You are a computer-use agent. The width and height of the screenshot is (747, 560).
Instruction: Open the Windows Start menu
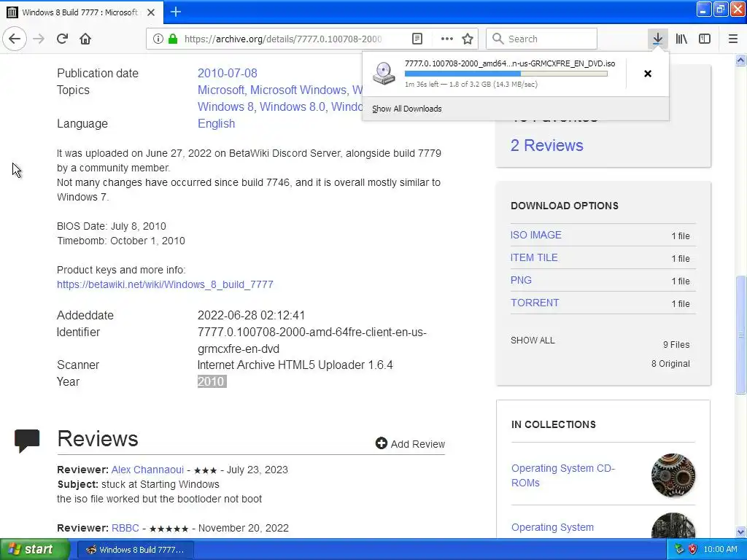pyautogui.click(x=34, y=549)
